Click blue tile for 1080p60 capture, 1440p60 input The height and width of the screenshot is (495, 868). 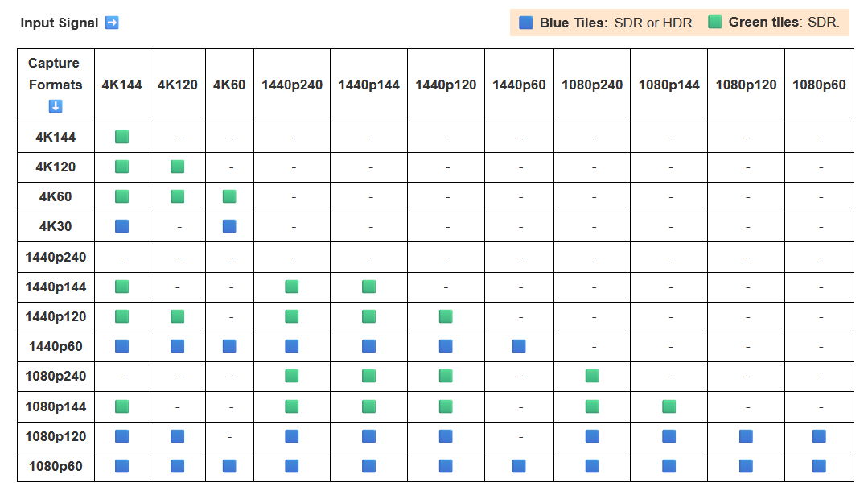[x=519, y=466]
